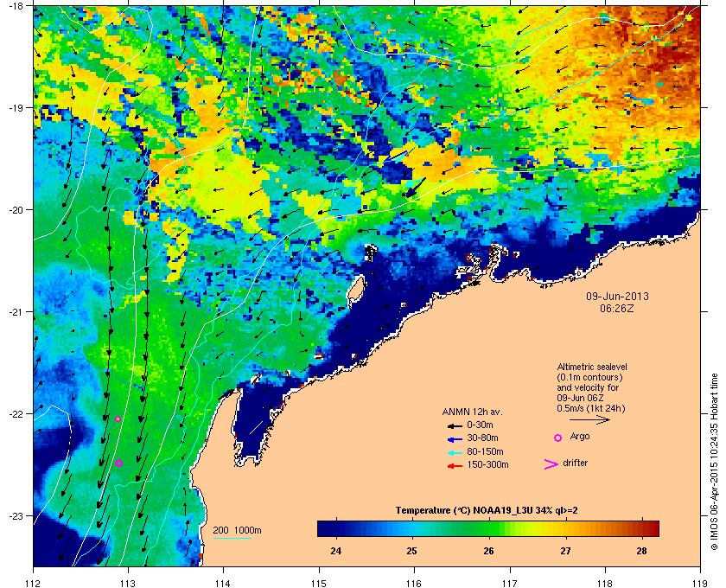The height and width of the screenshot is (588, 726).
Task: Click the latitude axis label -22
Action: [16, 413]
